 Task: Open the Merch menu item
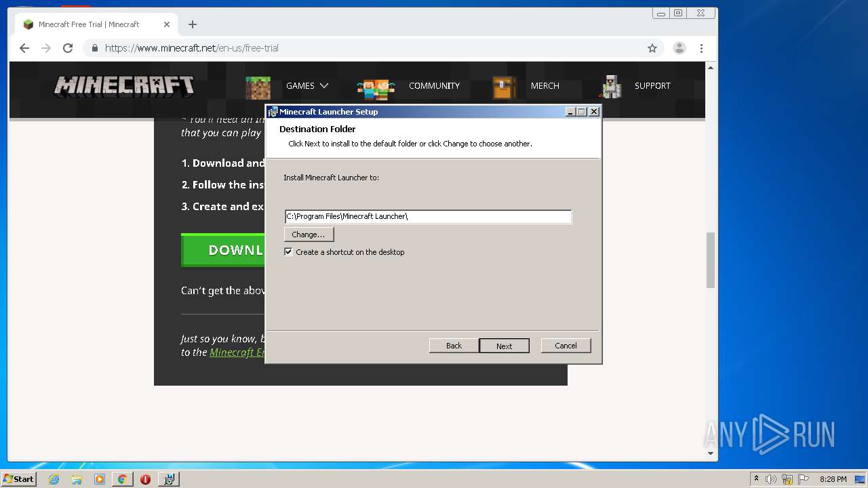[545, 86]
